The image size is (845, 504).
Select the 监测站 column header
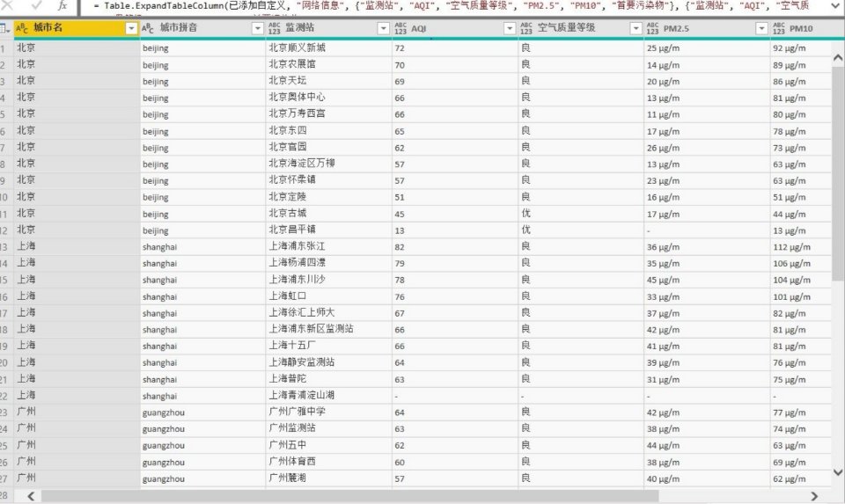click(328, 28)
